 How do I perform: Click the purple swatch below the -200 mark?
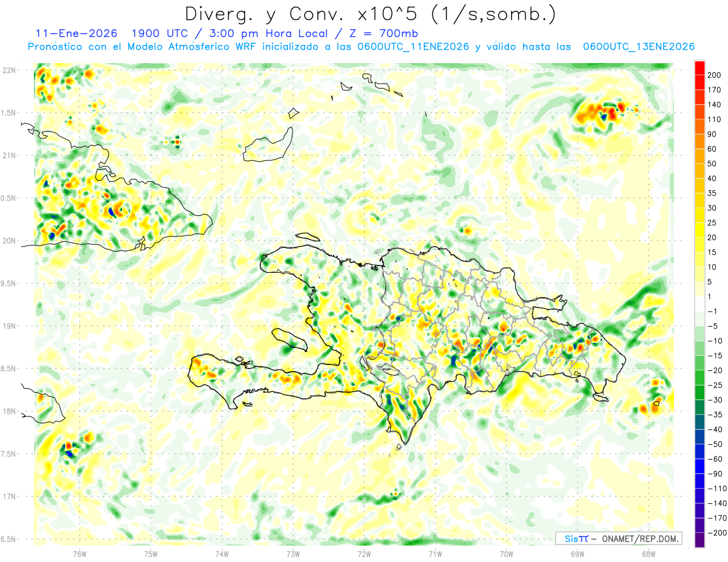[699, 540]
